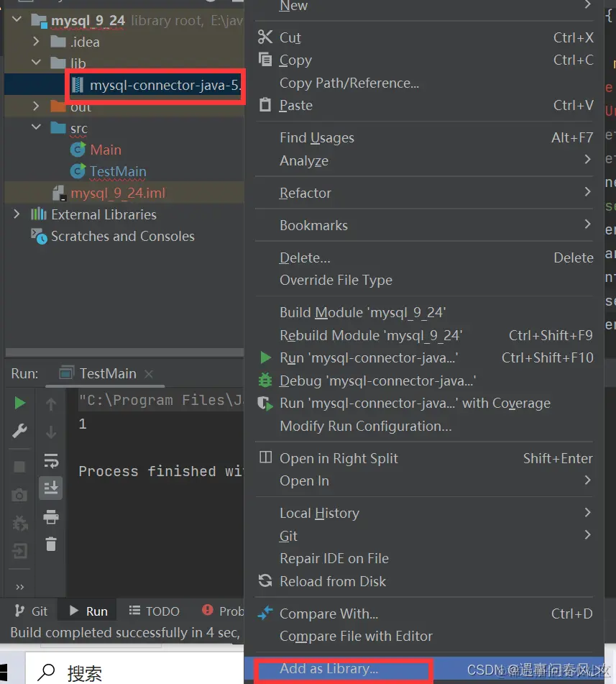Choose Rebuild Module 'mysql_9_24'

424,335
